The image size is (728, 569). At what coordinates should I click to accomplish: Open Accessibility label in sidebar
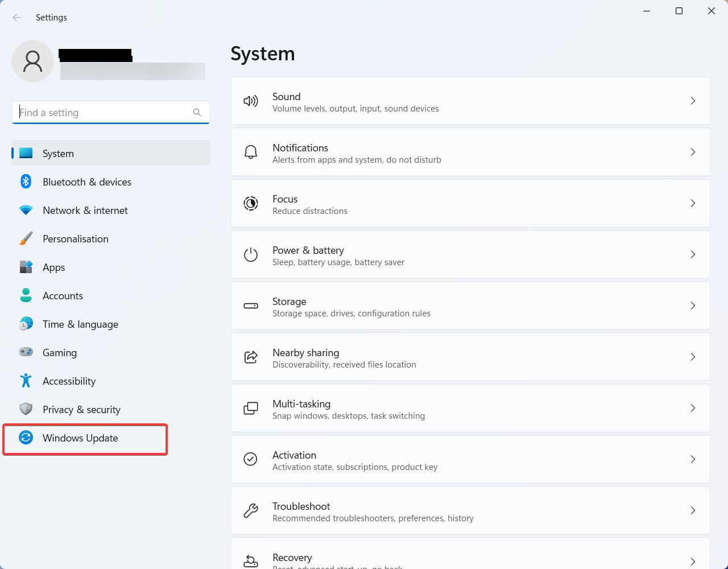point(69,381)
